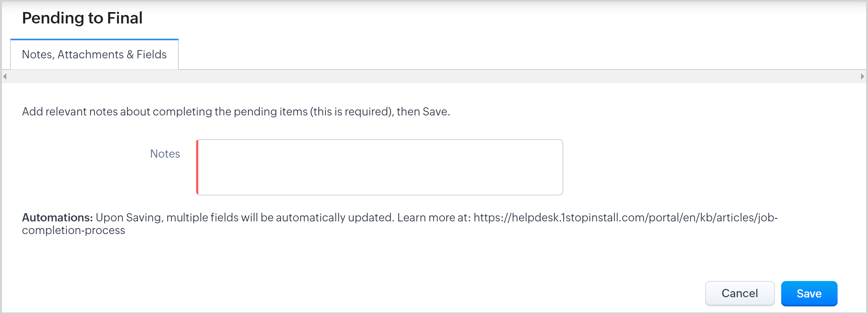Click the "Pending to Final" heading

tap(82, 18)
